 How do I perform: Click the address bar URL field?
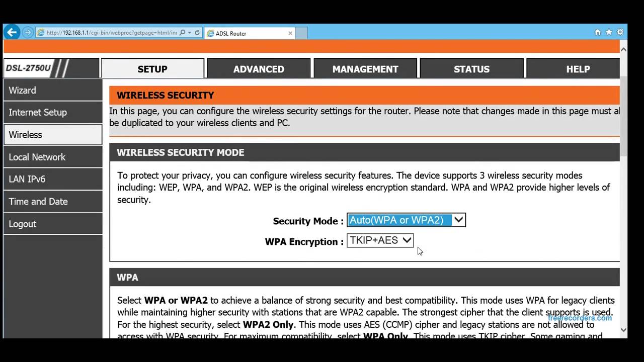click(x=112, y=33)
